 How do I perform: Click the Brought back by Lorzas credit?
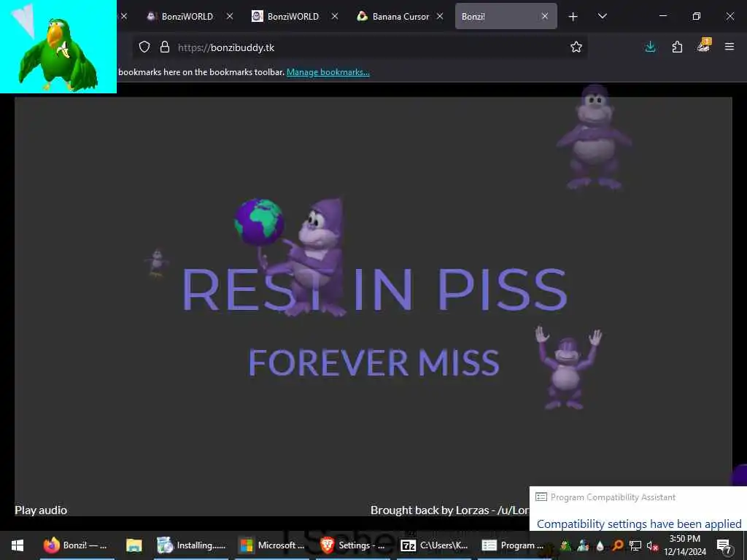click(449, 510)
